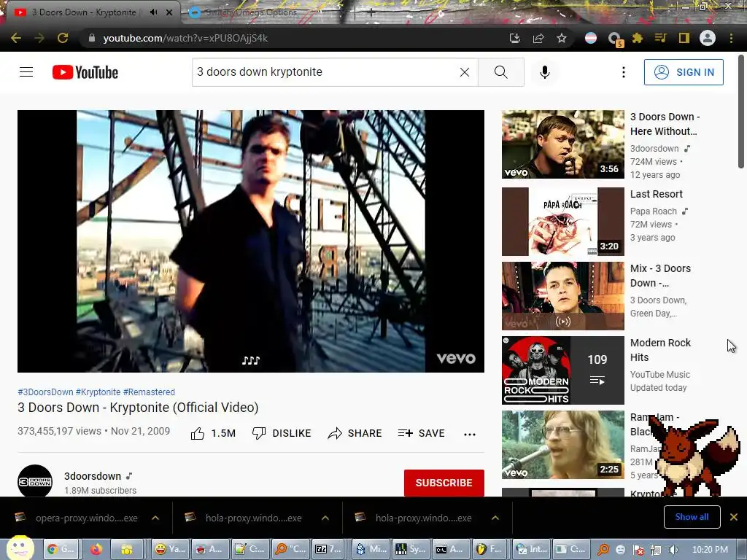747x560 pixels.
Task: Open the media controls icon in toolbar
Action: 660,38
